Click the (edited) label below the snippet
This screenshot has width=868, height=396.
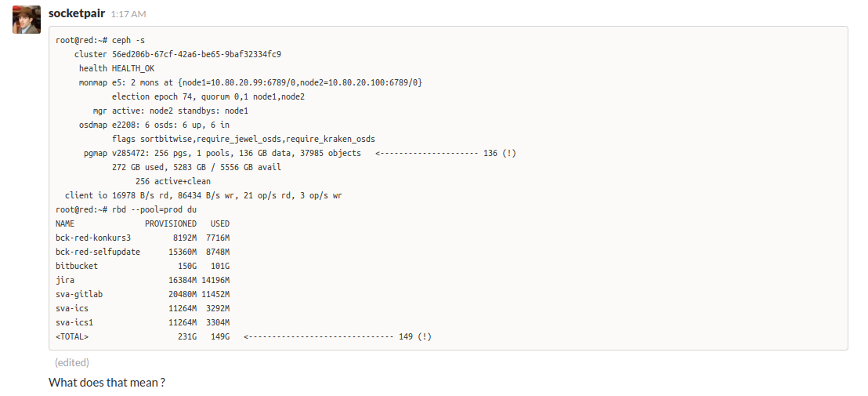point(72,362)
